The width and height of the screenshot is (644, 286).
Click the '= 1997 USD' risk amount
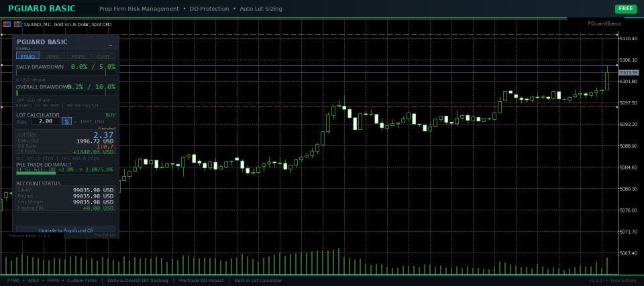click(x=89, y=121)
